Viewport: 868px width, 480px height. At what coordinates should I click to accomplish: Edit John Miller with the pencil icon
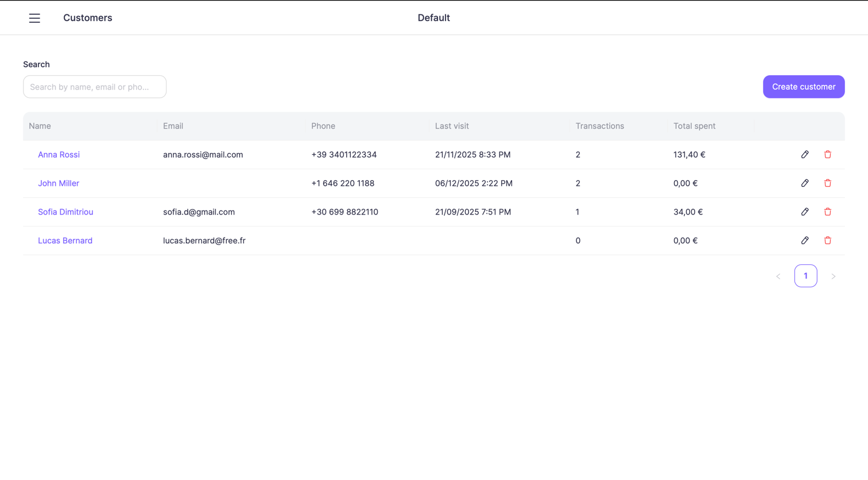805,183
